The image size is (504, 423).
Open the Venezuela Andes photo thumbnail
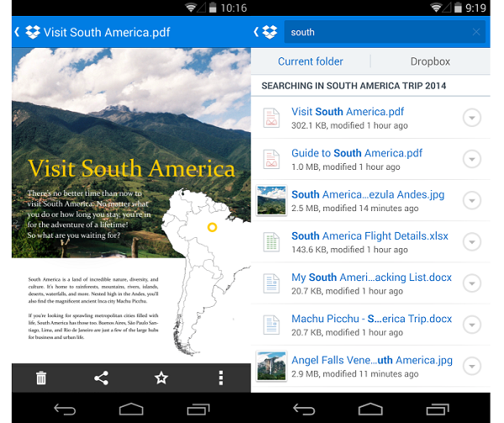point(271,200)
